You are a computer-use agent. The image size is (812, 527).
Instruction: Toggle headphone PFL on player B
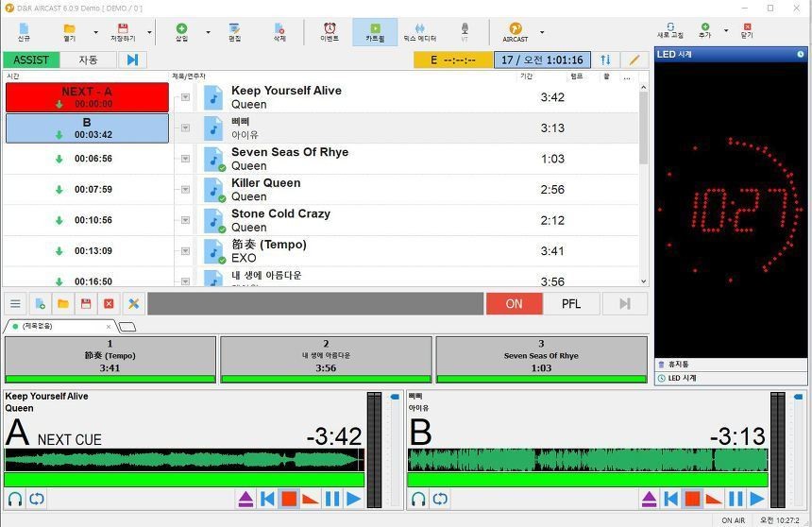pyautogui.click(x=418, y=499)
